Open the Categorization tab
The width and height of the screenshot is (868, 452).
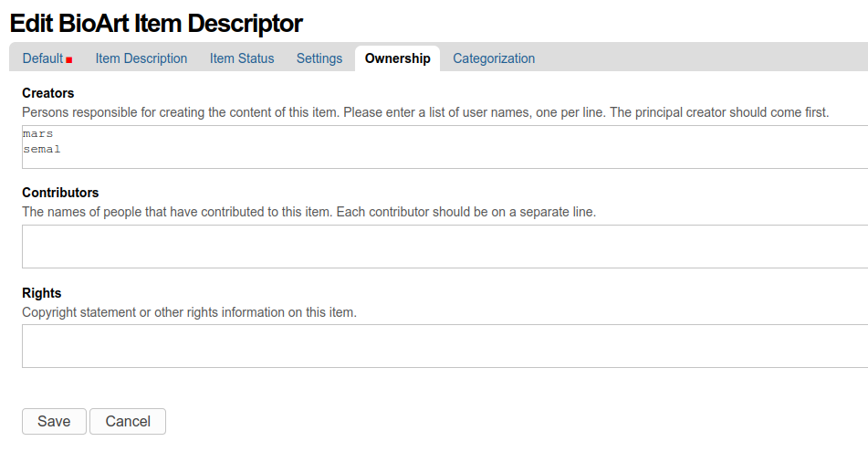[x=494, y=58]
